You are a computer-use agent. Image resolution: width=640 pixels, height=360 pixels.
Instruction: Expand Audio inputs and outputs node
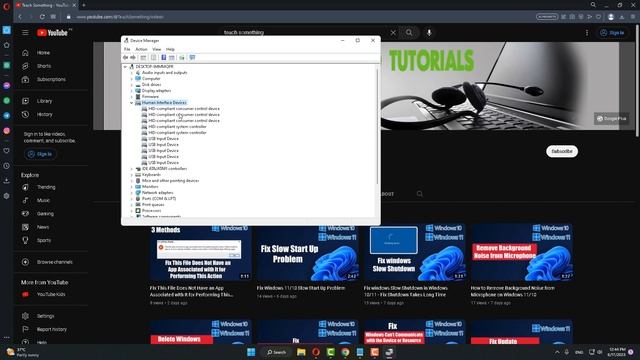click(132, 73)
